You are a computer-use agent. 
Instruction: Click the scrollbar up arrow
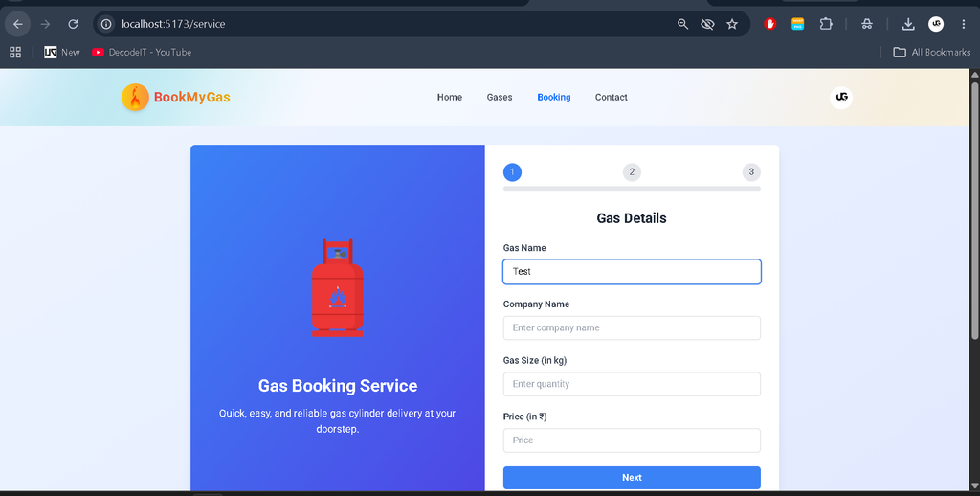pos(974,75)
